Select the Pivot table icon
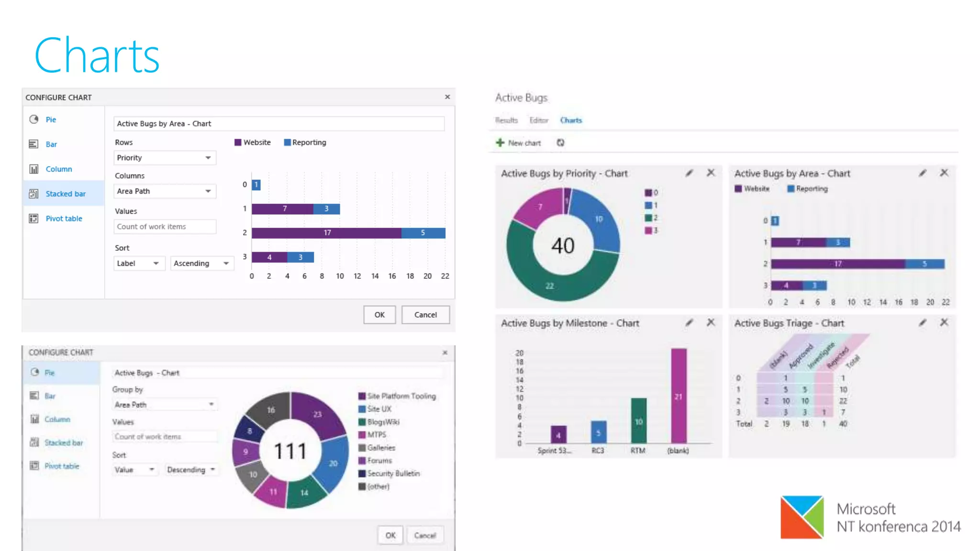Screen dimensions: 980x551 coord(33,219)
